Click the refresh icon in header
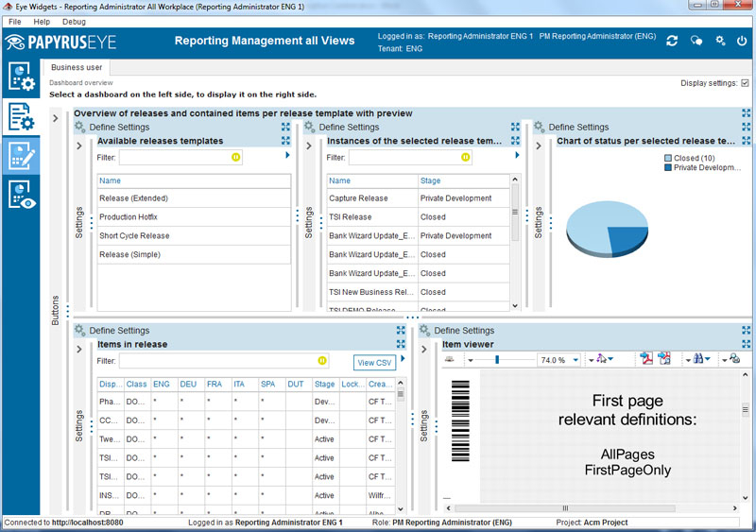 tap(672, 41)
